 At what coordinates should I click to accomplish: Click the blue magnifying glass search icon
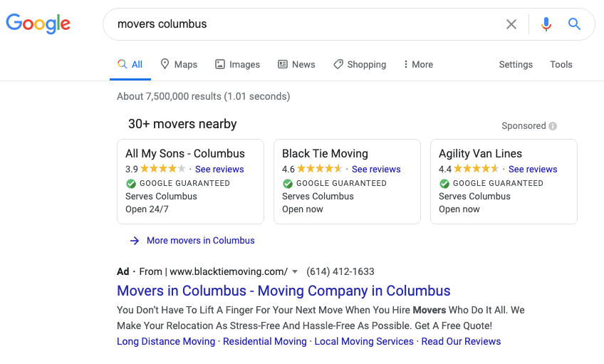click(x=574, y=24)
